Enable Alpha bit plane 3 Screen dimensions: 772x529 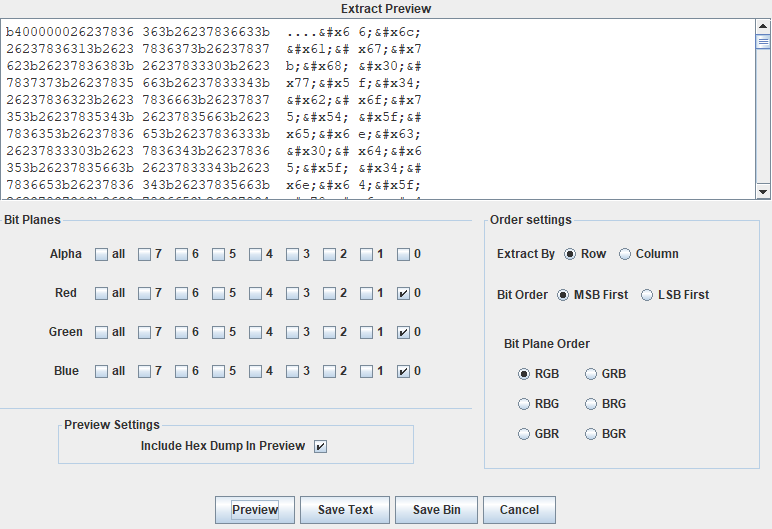[292, 255]
